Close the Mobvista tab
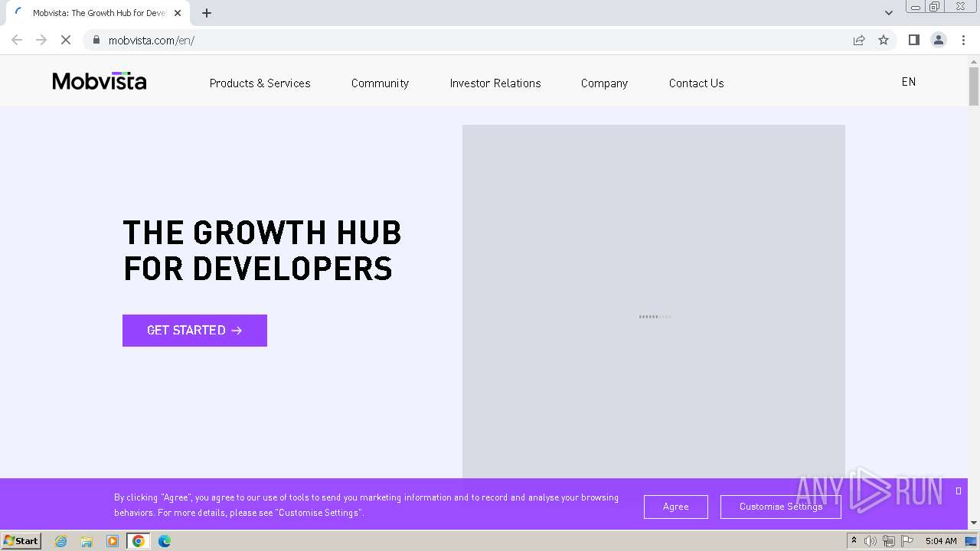The width and height of the screenshot is (980, 551). pyautogui.click(x=178, y=13)
